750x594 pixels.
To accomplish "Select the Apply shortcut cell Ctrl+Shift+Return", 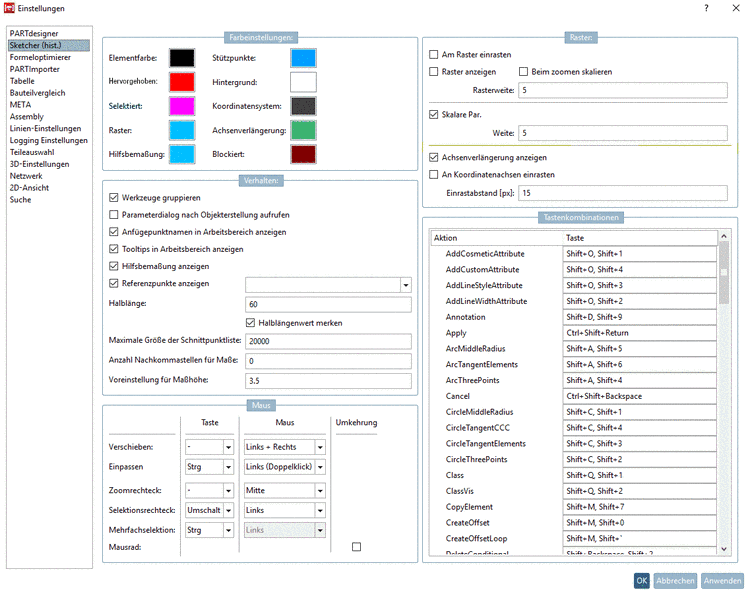I will tap(640, 333).
